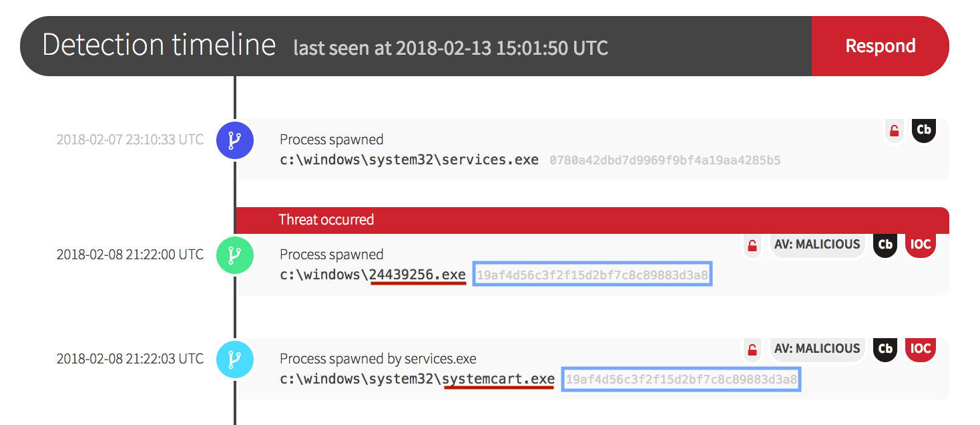
Task: Click the red IOC badge on systemcart.exe row
Action: point(921,349)
